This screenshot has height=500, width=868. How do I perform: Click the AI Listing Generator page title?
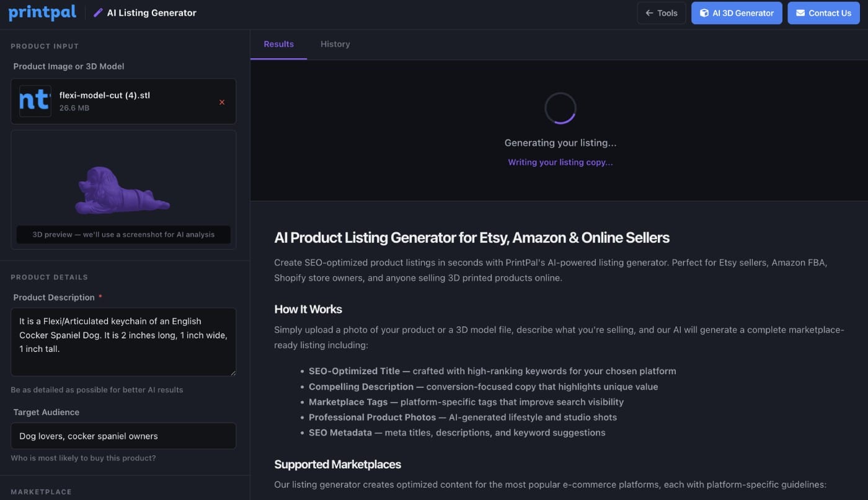(151, 12)
